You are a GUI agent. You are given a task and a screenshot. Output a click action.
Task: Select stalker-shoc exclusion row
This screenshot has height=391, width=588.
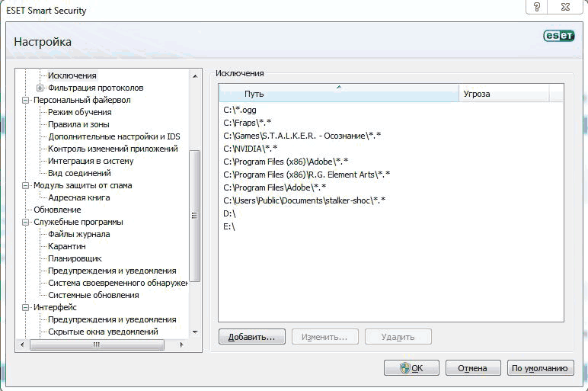pos(391,200)
